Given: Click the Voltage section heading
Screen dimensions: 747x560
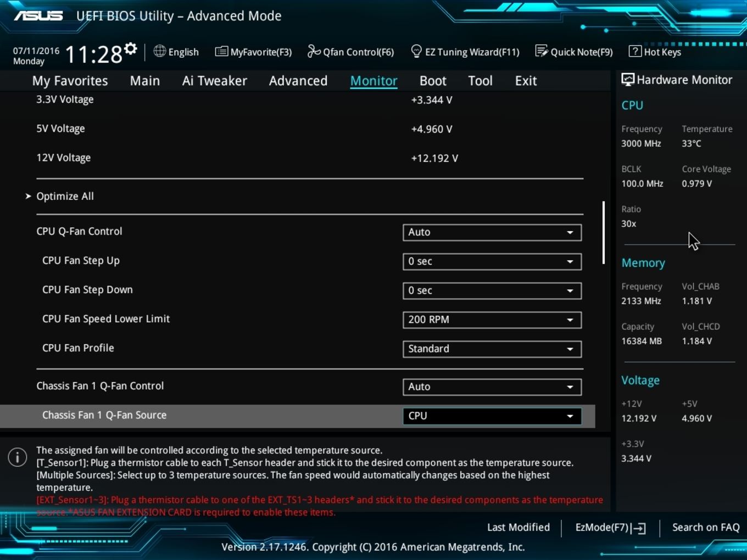Looking at the screenshot, I should (640, 380).
